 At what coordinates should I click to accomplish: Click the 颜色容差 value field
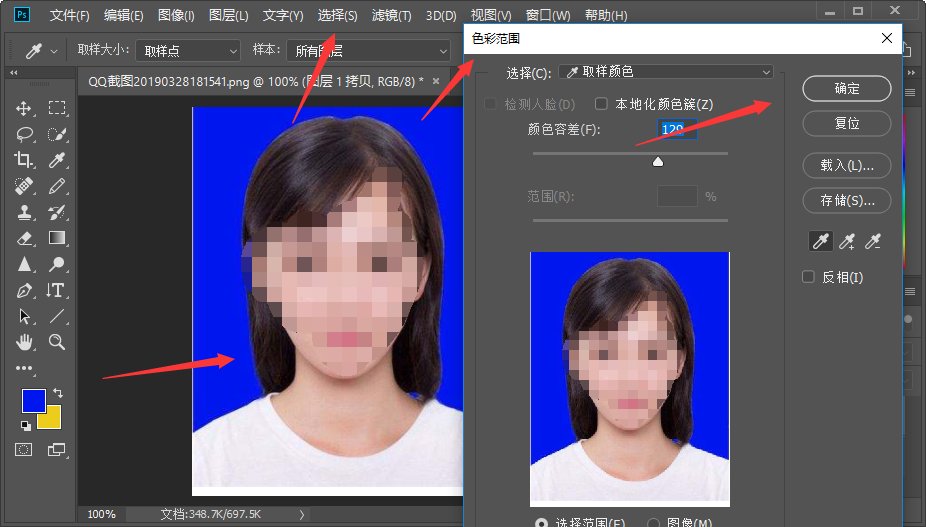tap(677, 129)
